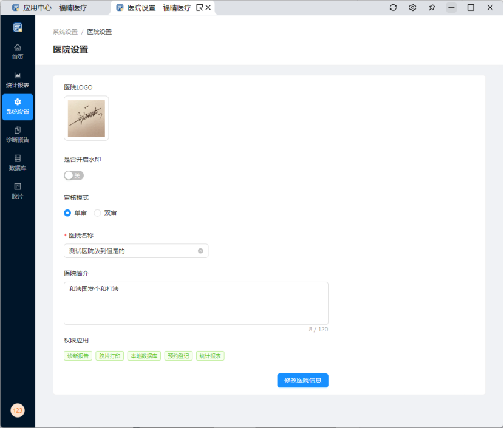Screen dimensions: 504x428
Task: Pin the window with pin icon
Action: pyautogui.click(x=432, y=8)
